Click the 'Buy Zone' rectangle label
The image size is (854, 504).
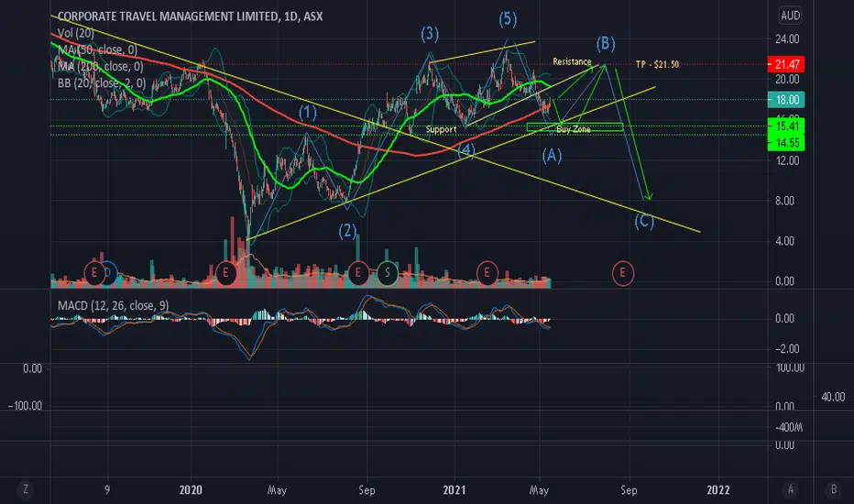[574, 129]
